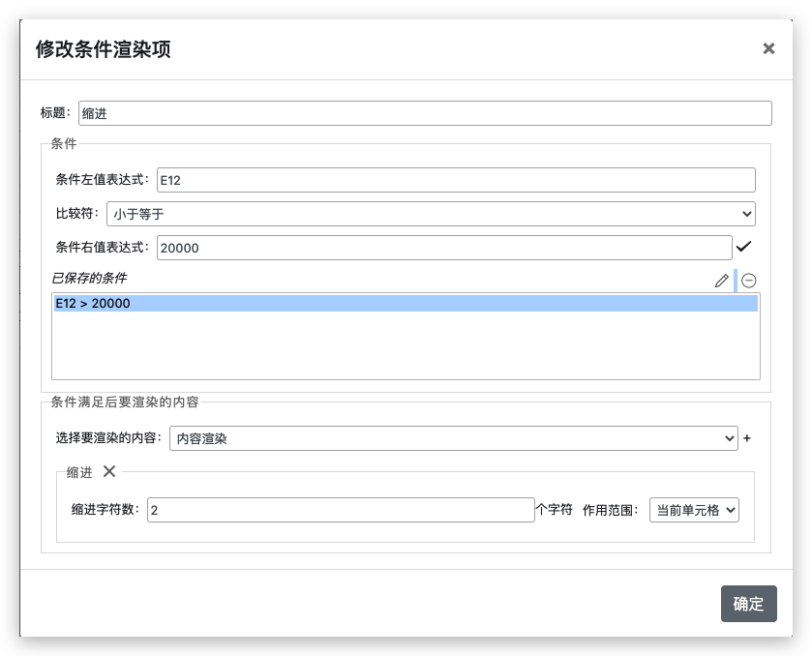Click the 条件左值表达式 input field
The image size is (812, 656).
[456, 180]
